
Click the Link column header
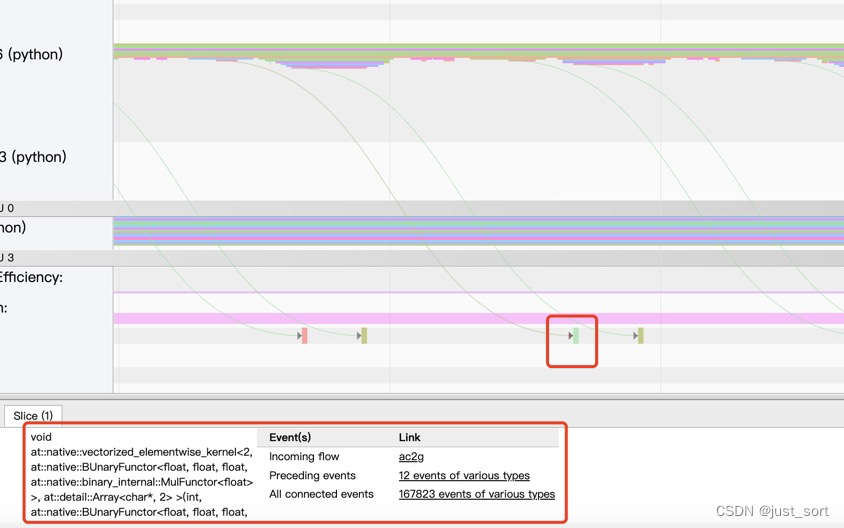click(x=410, y=438)
